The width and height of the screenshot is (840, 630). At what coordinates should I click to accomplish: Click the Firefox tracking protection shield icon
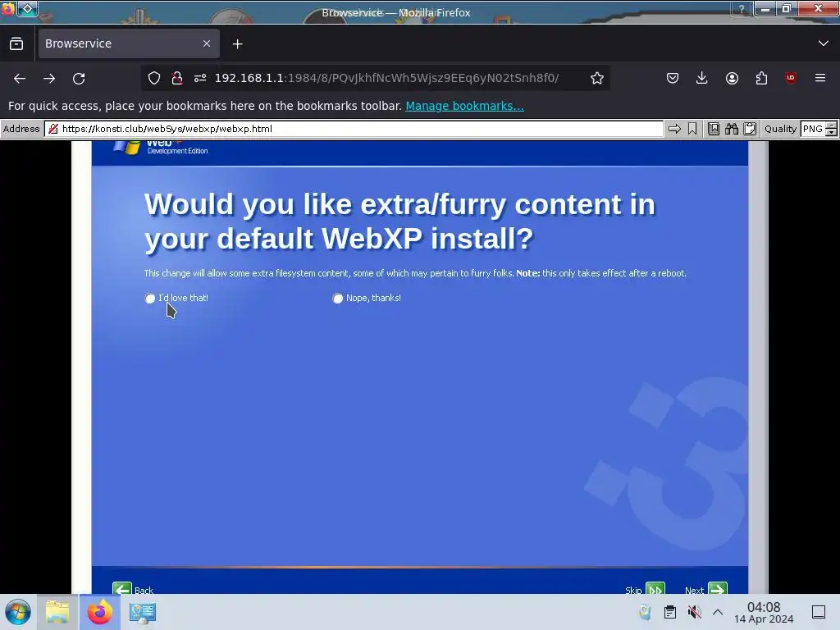154,78
